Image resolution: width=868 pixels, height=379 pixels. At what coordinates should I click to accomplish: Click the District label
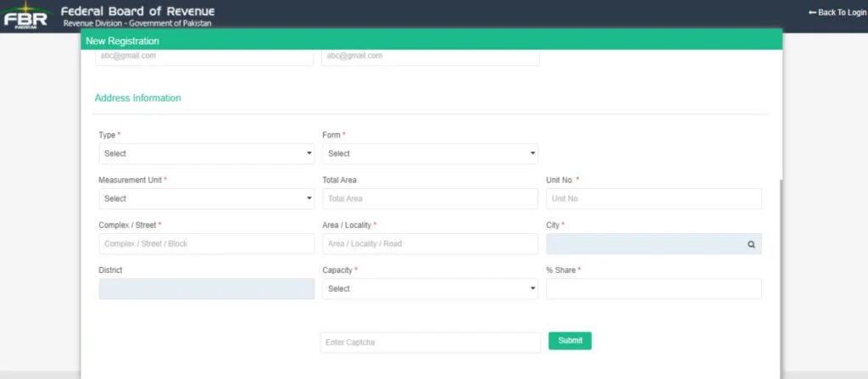click(x=111, y=270)
